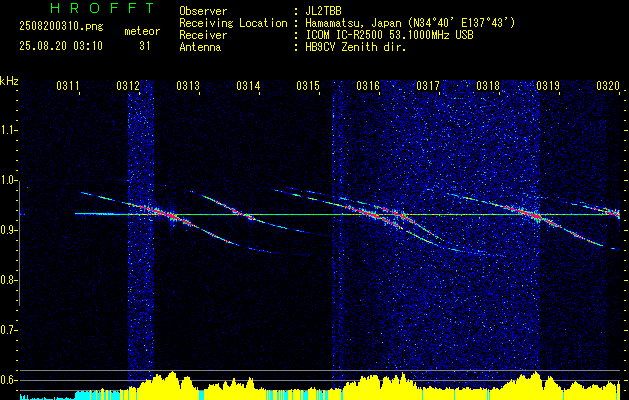629x400 pixels.
Task: Click the 0313 time marker
Action: tap(187, 85)
